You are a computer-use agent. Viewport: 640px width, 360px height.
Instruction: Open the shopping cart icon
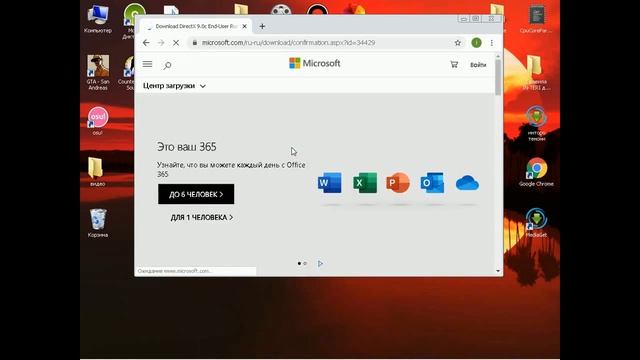(x=454, y=64)
